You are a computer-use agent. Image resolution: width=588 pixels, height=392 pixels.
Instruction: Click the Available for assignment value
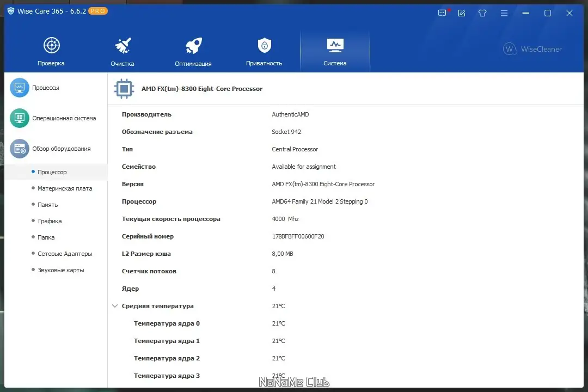click(x=304, y=167)
